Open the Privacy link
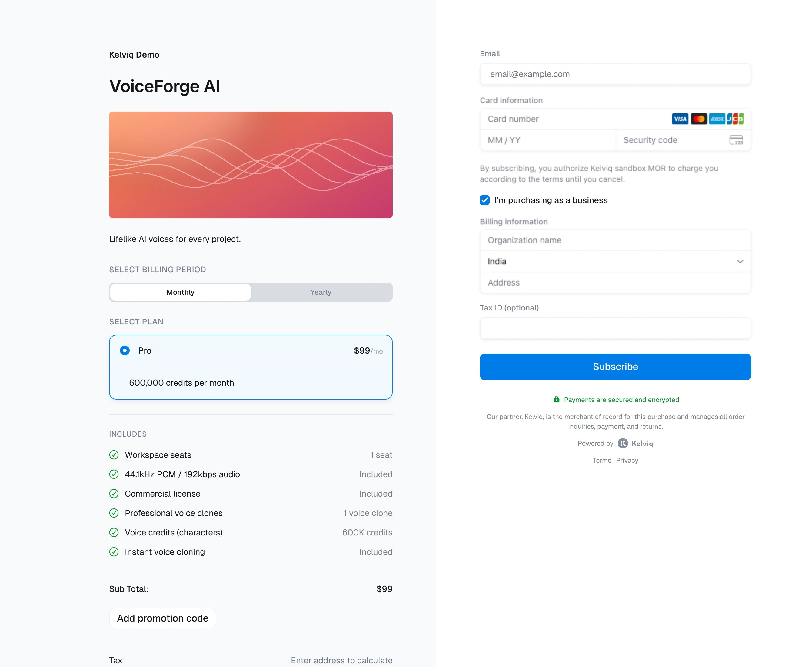The image size is (812, 667). click(627, 460)
